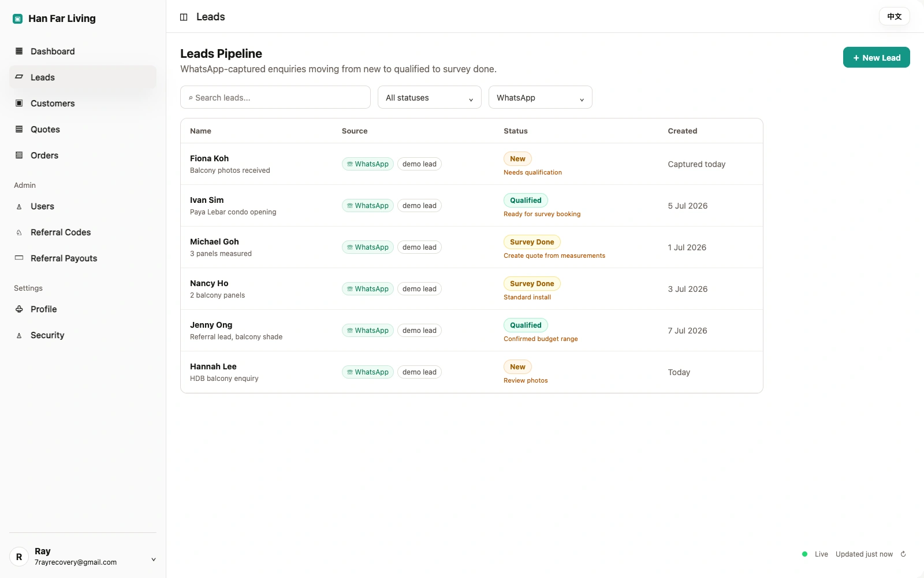Click the Created column header

683,131
